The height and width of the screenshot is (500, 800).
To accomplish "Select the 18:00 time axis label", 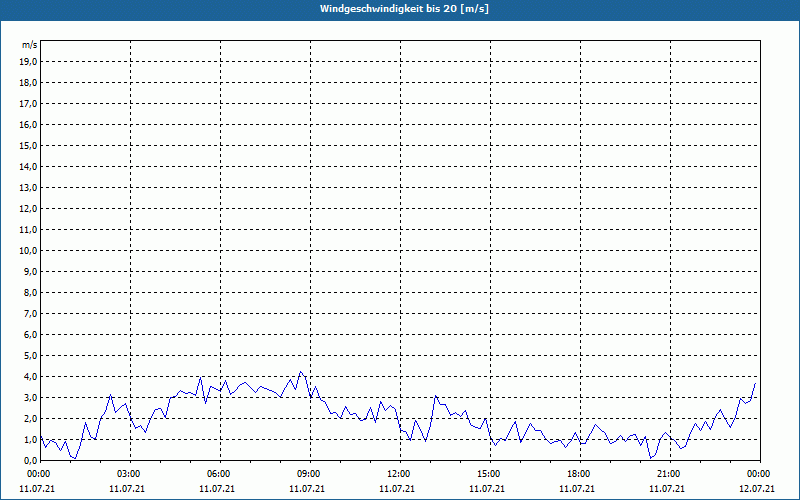I will (x=578, y=473).
